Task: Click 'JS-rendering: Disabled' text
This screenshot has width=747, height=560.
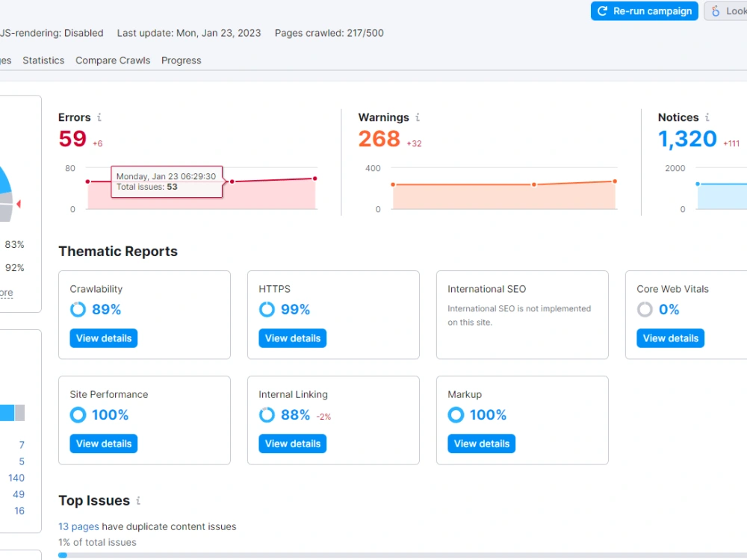Action: click(x=52, y=33)
